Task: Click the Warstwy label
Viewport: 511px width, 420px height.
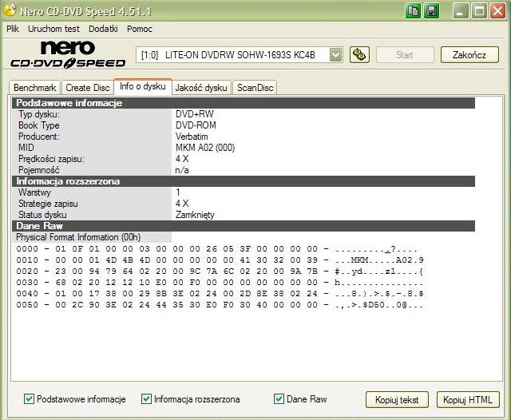Action: [x=34, y=192]
